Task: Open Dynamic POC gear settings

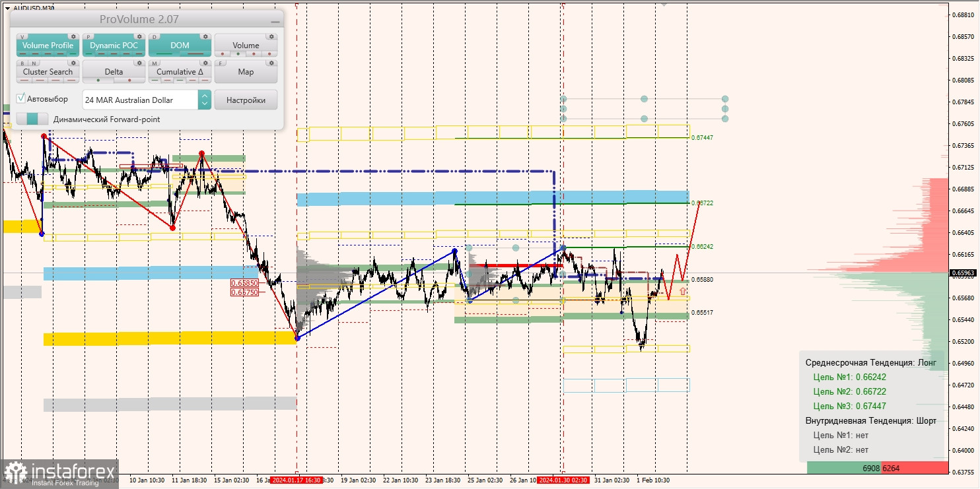Action: click(139, 37)
